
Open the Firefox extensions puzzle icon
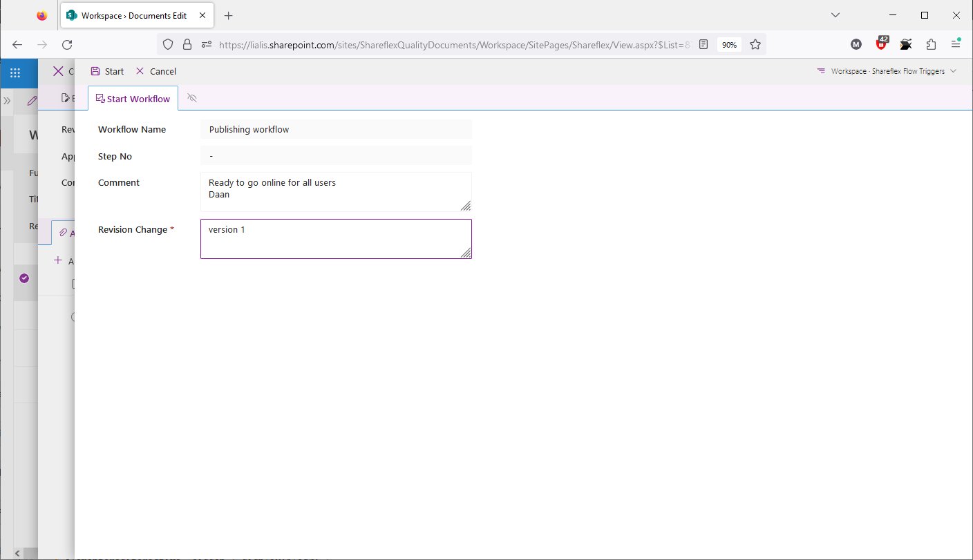(931, 44)
